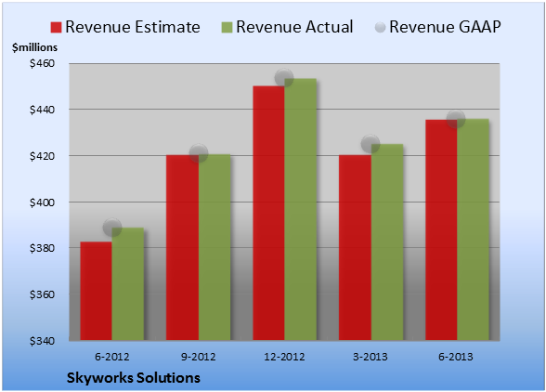This screenshot has height=392, width=546.
Task: Click the '$440' y-axis label
Action: click(x=42, y=110)
